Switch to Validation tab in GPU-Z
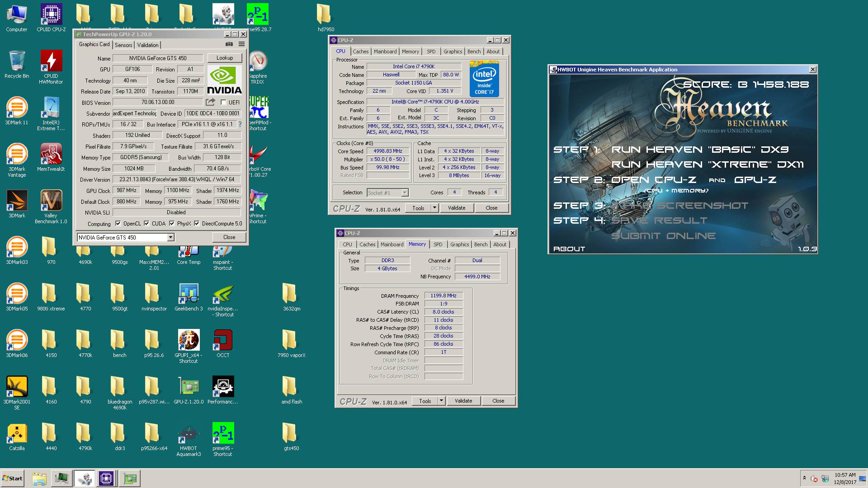The width and height of the screenshot is (868, 488). [148, 45]
